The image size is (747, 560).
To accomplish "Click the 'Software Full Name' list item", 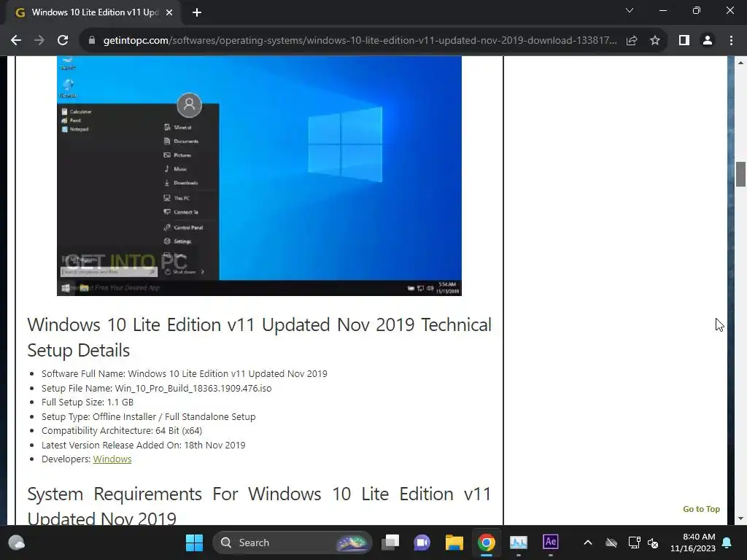I will [x=185, y=374].
